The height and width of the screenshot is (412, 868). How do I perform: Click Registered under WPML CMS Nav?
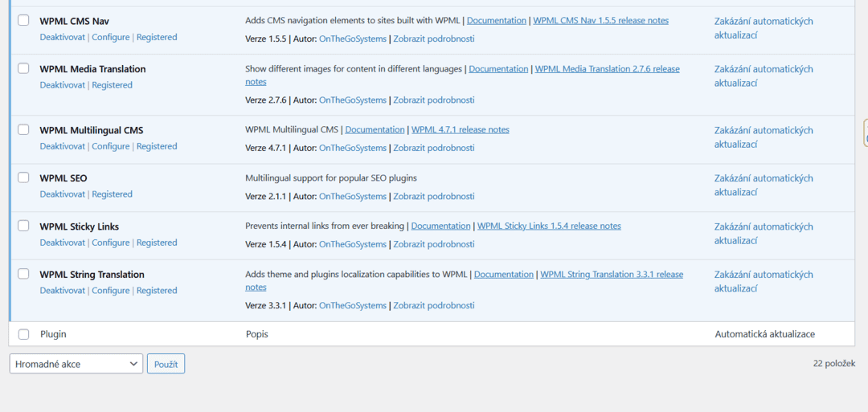coord(157,37)
